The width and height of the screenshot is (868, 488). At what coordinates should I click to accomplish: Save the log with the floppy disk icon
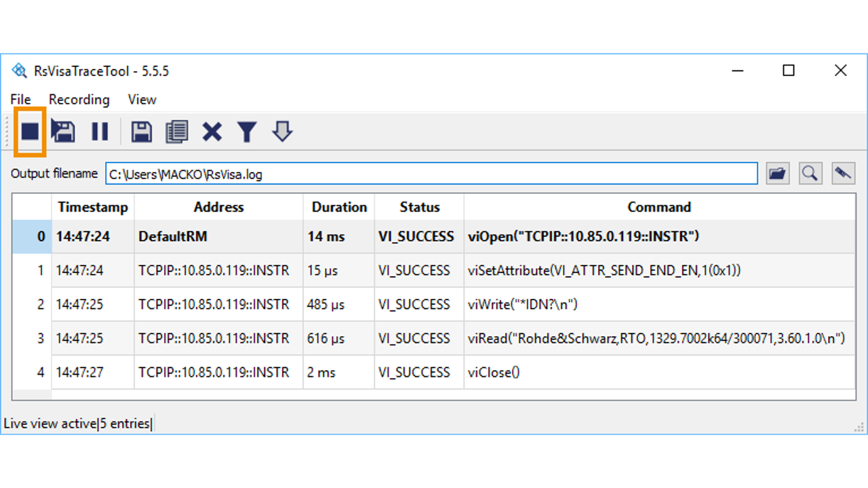point(141,131)
